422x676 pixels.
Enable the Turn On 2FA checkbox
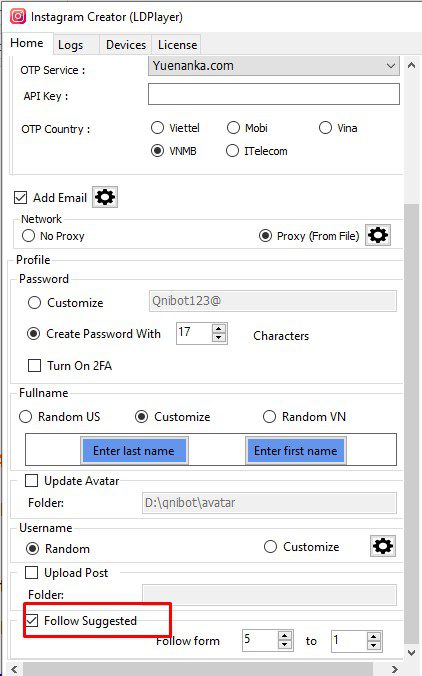(34, 366)
